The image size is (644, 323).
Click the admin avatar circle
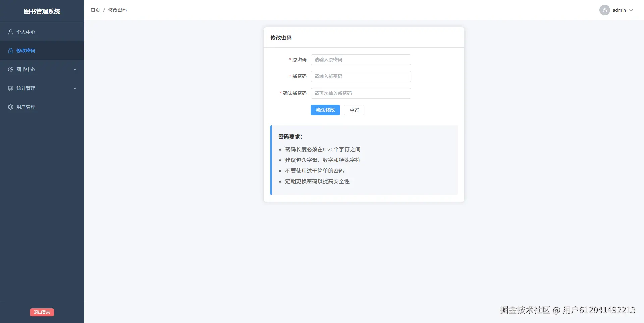tap(604, 10)
